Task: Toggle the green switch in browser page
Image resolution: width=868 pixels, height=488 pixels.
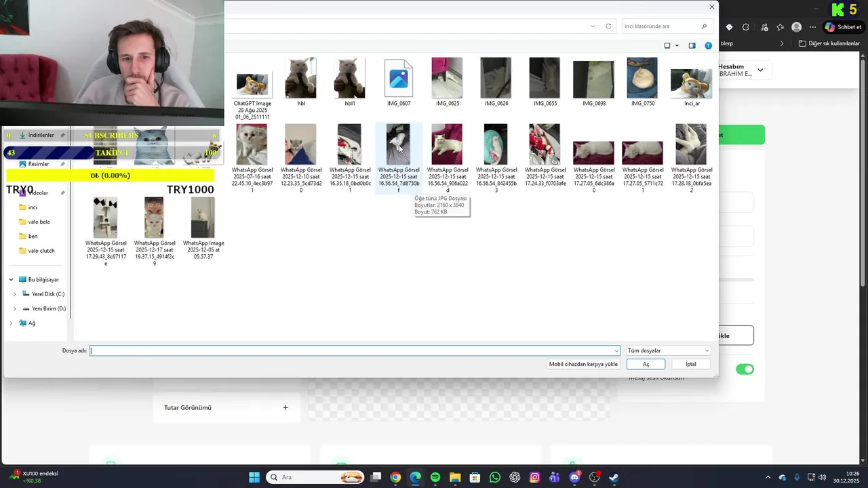Action: click(745, 369)
